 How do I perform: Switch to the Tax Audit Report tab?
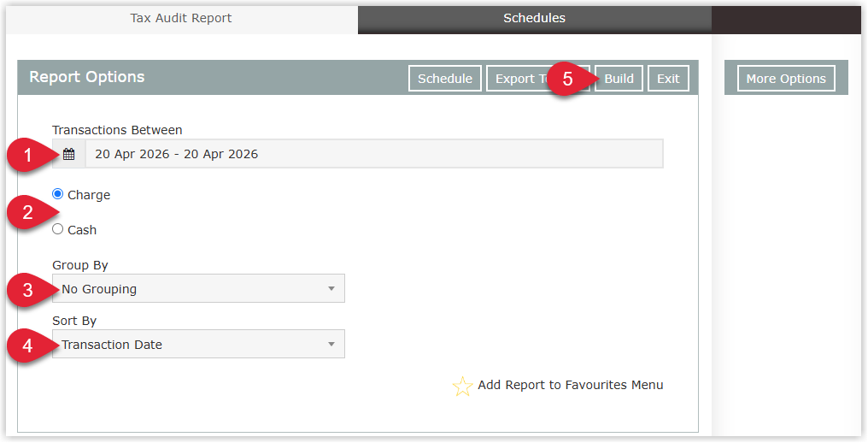[x=181, y=18]
